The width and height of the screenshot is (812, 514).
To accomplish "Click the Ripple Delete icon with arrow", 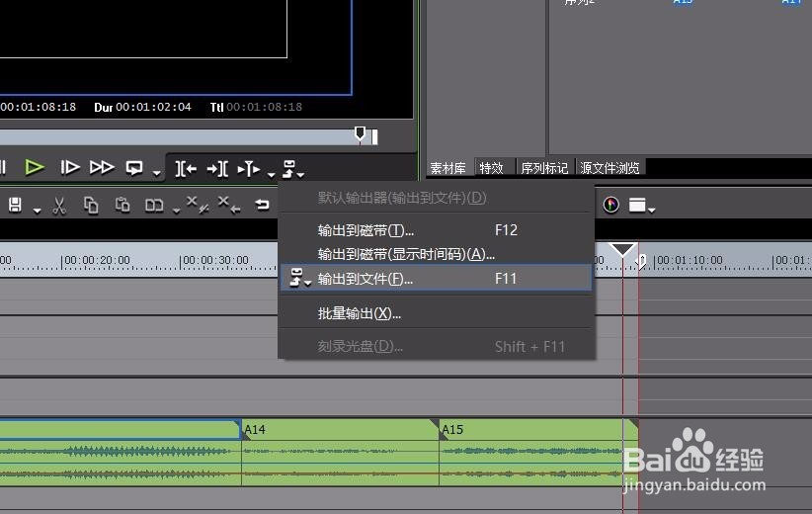I will pos(229,205).
